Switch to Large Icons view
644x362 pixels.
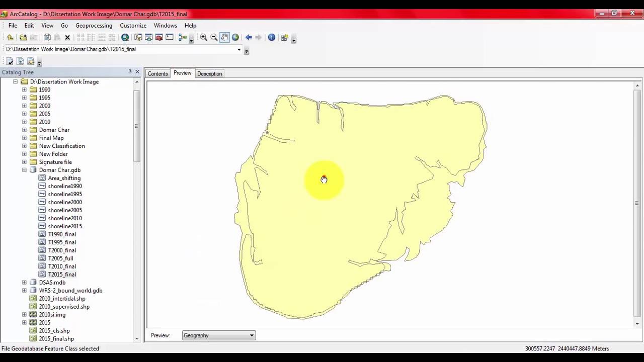pyautogui.click(x=80, y=37)
